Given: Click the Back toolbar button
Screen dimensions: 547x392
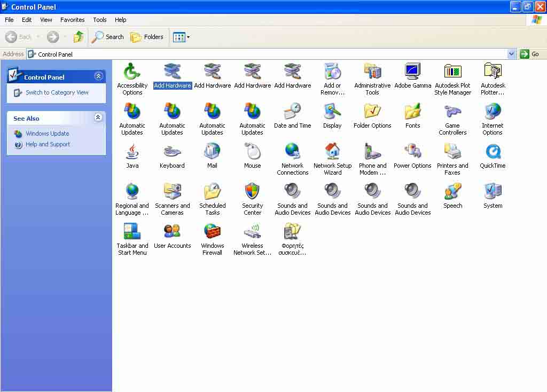Looking at the screenshot, I should click(19, 37).
